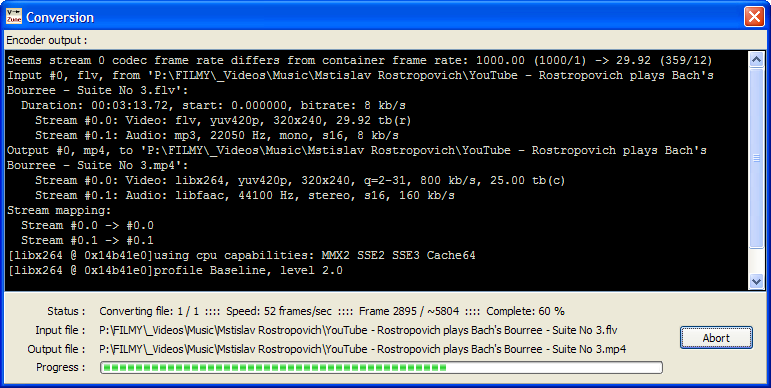Click 'Converting file: 1 / 1' status
This screenshot has width=771, height=388.
[x=148, y=311]
